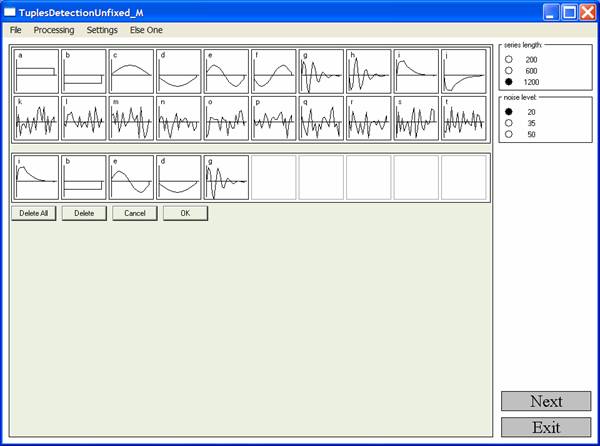
Task: Click the Delete button
Action: [x=84, y=213]
